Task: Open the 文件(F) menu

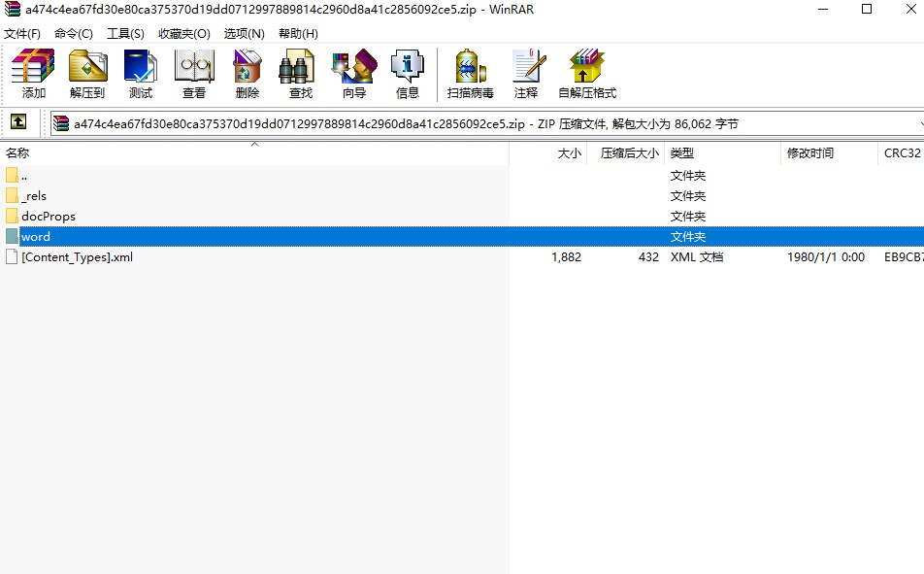Action: tap(22, 34)
